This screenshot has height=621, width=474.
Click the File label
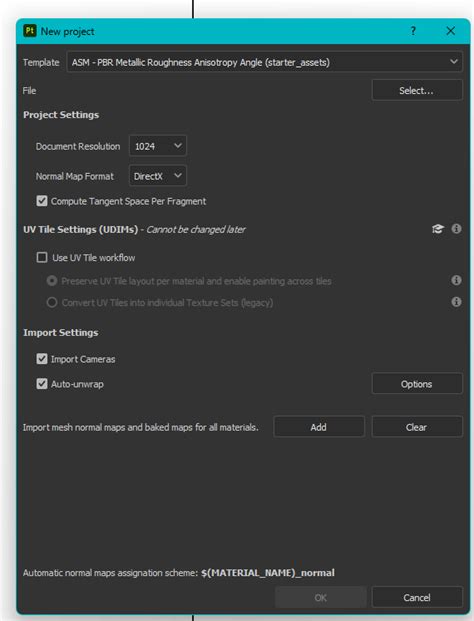pyautogui.click(x=29, y=91)
